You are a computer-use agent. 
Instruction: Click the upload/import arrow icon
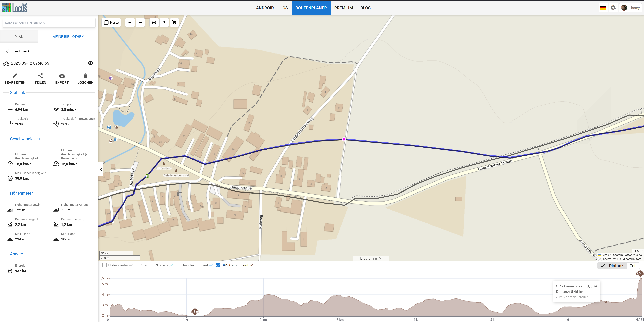164,23
